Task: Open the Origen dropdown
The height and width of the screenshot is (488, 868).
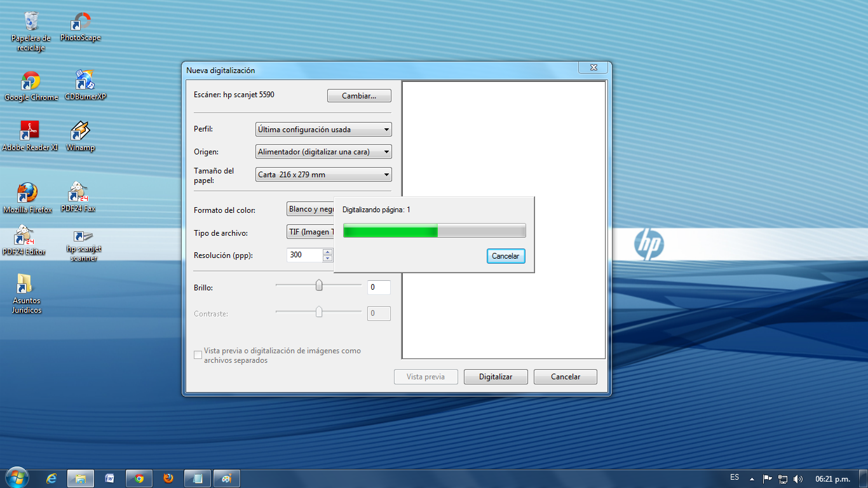Action: tap(323, 152)
